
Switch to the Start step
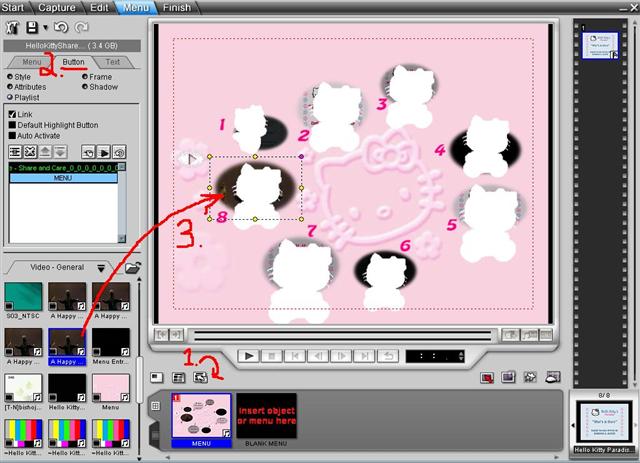[13, 7]
